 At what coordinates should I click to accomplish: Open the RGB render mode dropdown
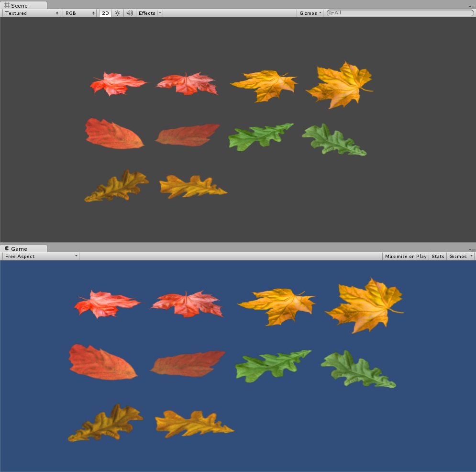coord(78,13)
